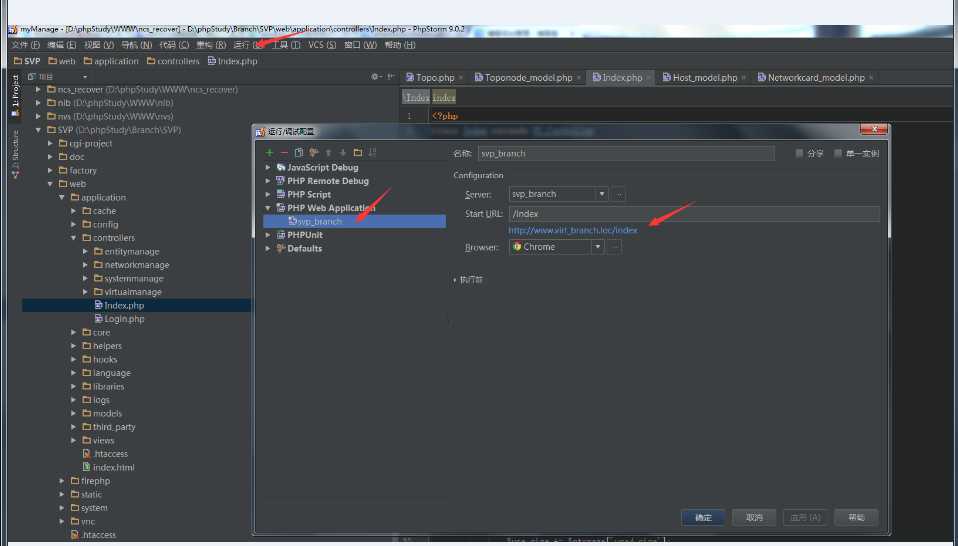
Task: Select the .htaccess file under application
Action: 105,454
